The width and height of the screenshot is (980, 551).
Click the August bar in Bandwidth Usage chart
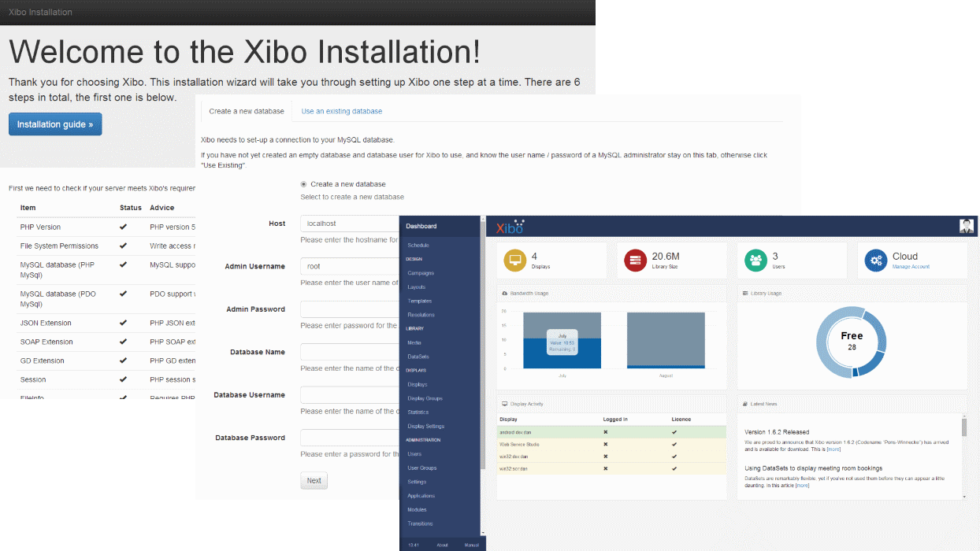pyautogui.click(x=666, y=340)
